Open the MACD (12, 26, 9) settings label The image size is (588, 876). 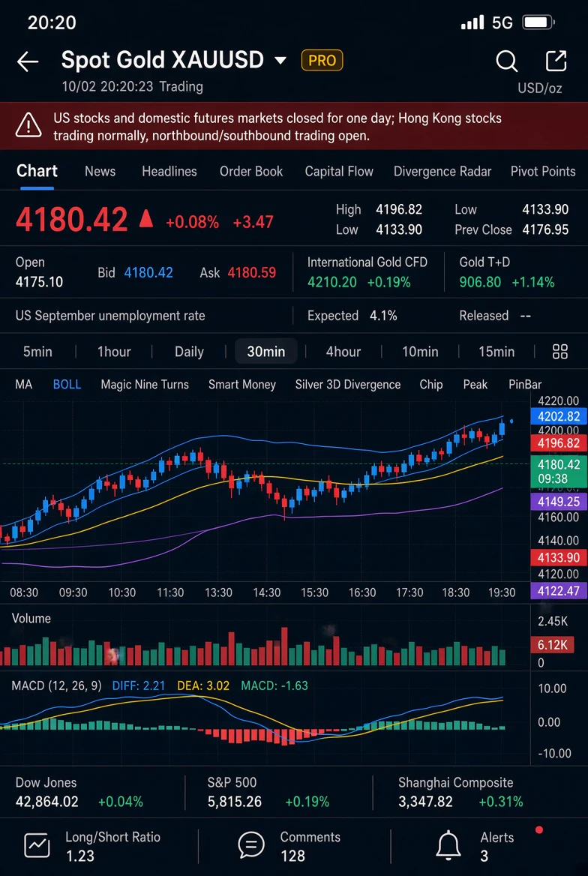click(x=56, y=685)
